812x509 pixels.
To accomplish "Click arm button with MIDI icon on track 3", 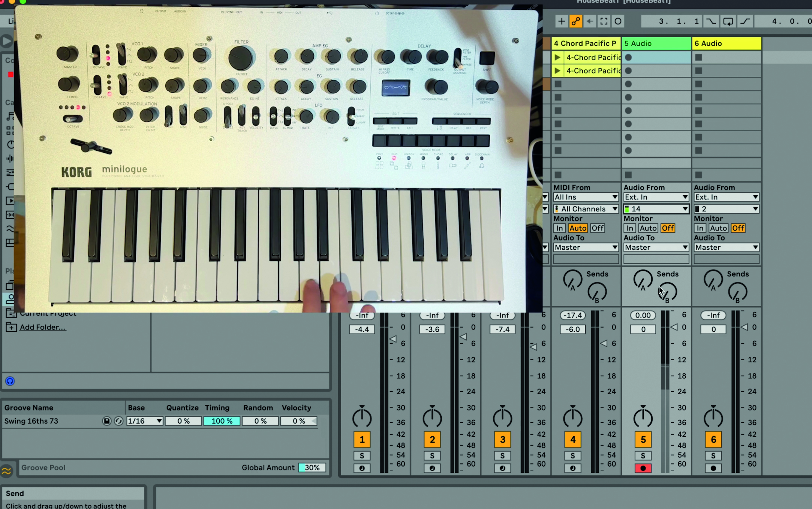I will pyautogui.click(x=502, y=468).
